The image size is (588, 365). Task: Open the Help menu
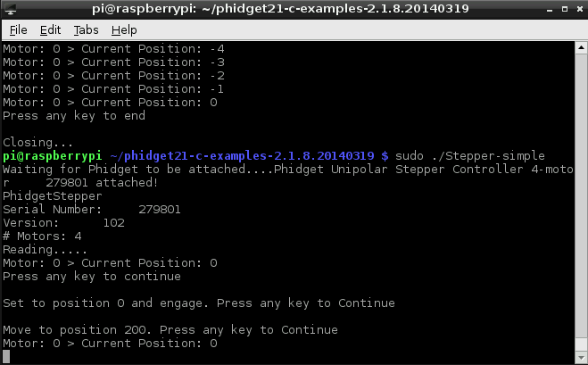pos(124,30)
